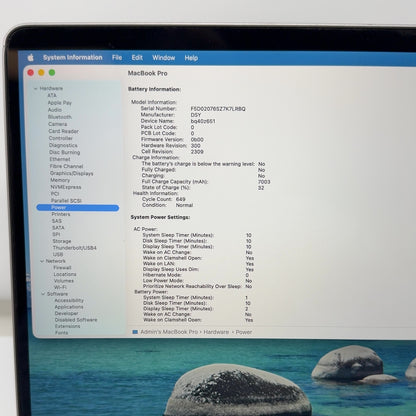The height and width of the screenshot is (416, 416).
Task: Click the Manufacturer value DSY
Action: (x=196, y=115)
